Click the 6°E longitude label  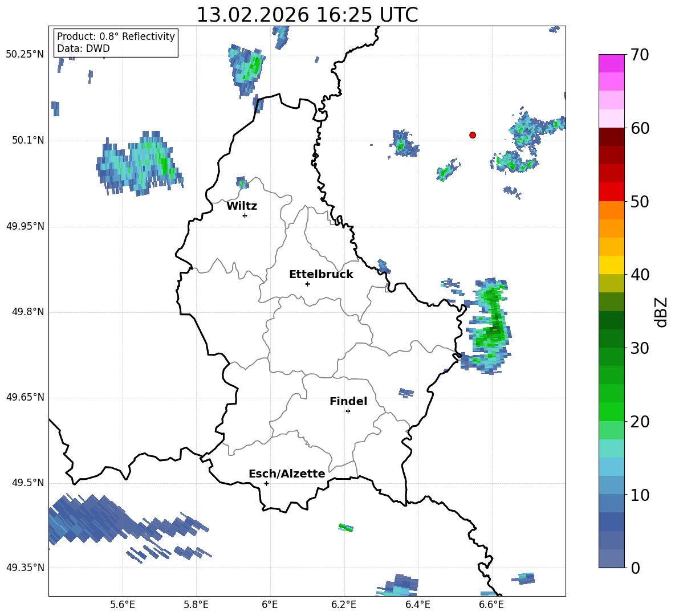coord(270,605)
